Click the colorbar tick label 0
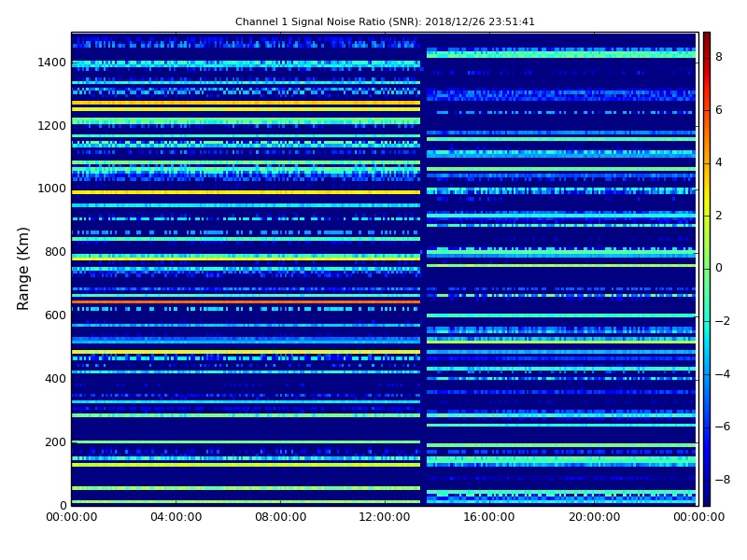 (719, 268)
